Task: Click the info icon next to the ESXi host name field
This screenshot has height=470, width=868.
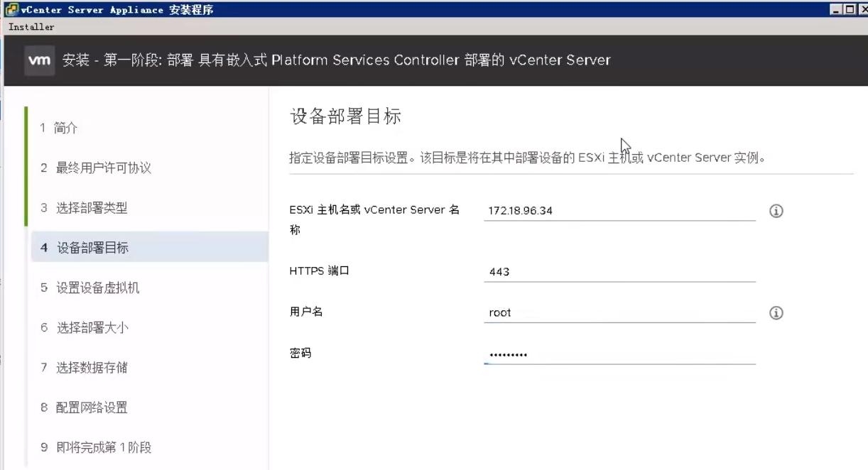Action: (x=776, y=211)
